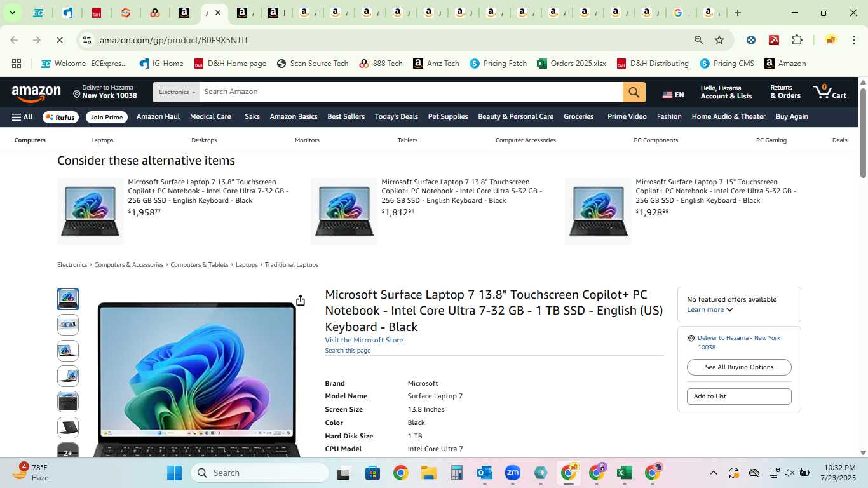The image size is (868, 488).
Task: Open the shopping cart
Action: click(829, 91)
